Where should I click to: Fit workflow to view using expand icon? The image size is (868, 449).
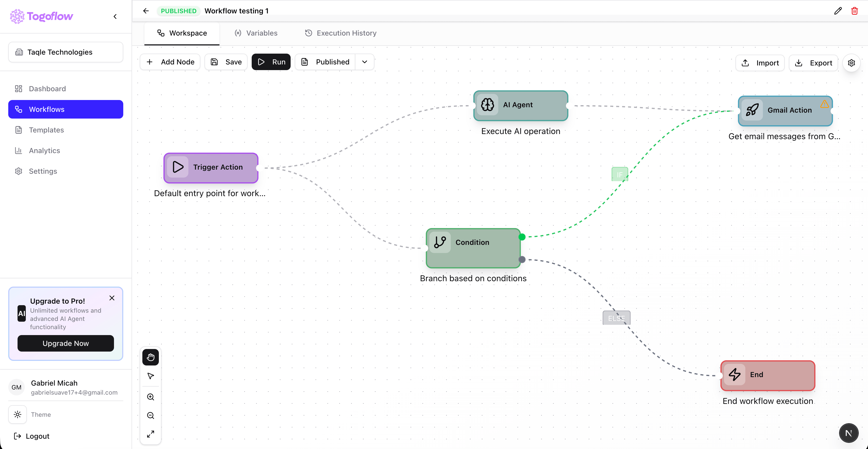click(151, 434)
